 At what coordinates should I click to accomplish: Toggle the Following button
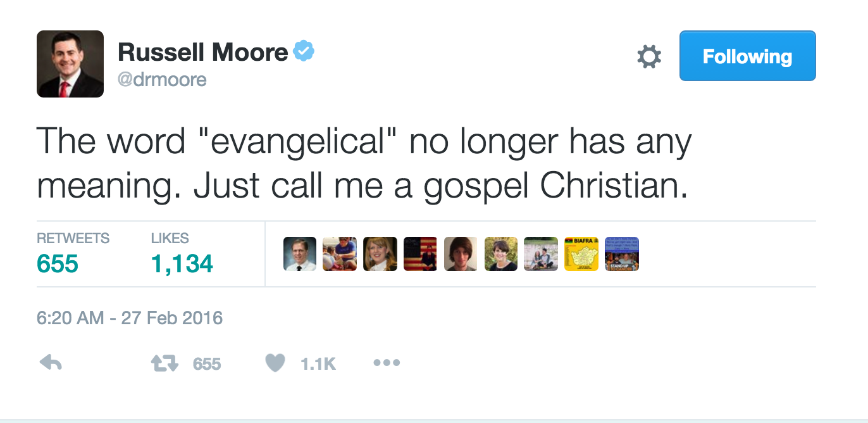[x=747, y=56]
